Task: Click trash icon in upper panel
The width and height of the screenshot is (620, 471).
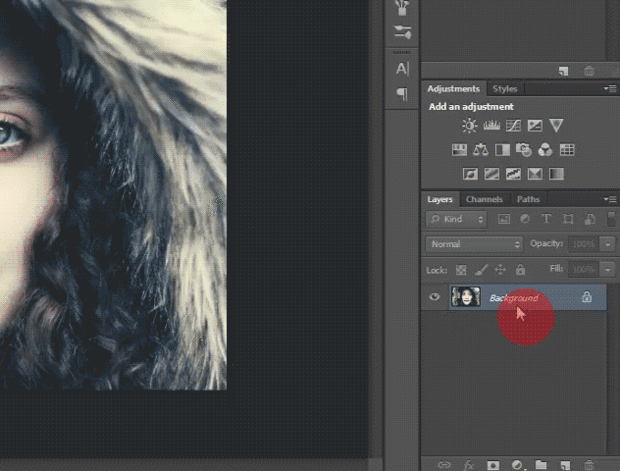Action: point(589,71)
